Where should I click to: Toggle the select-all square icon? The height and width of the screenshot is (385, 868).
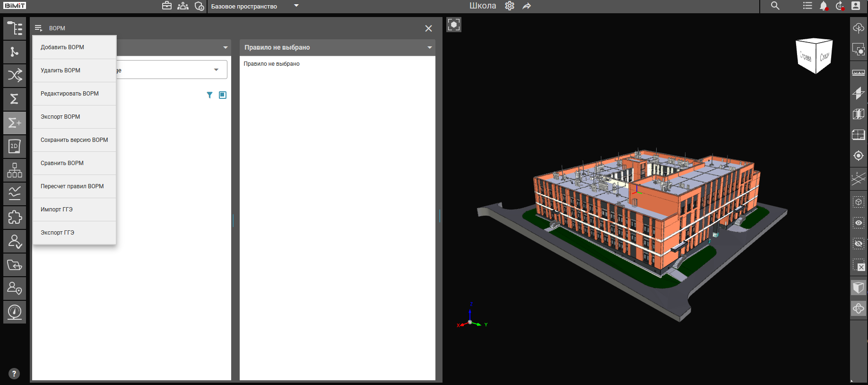click(x=223, y=95)
